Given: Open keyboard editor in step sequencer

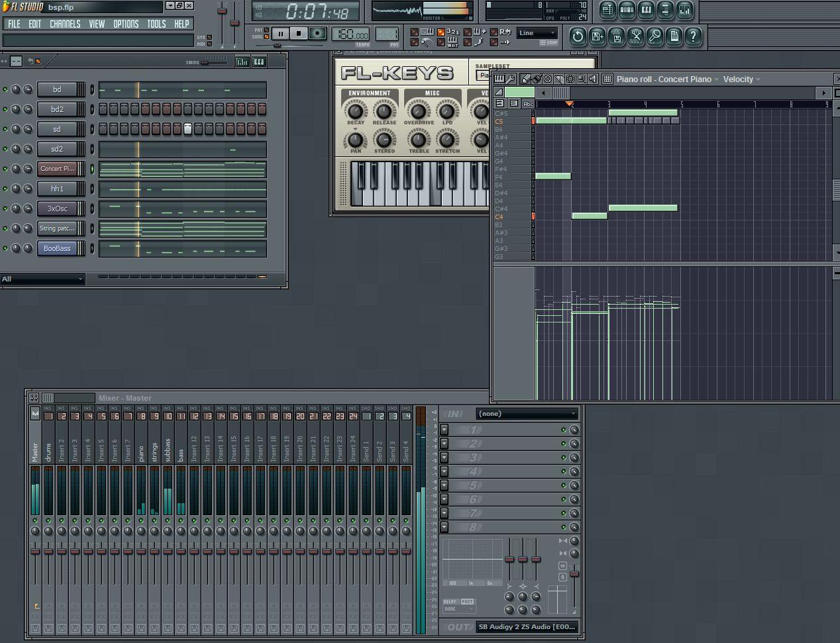Looking at the screenshot, I should coord(259,62).
